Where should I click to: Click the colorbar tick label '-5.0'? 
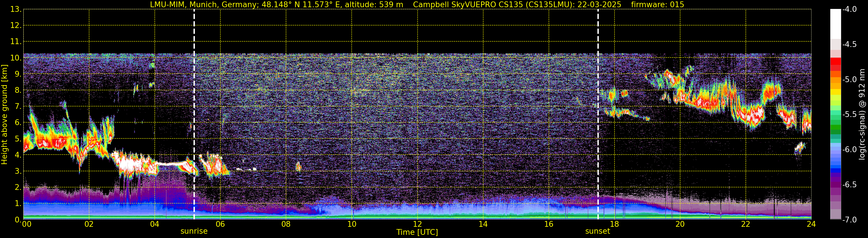(850, 80)
